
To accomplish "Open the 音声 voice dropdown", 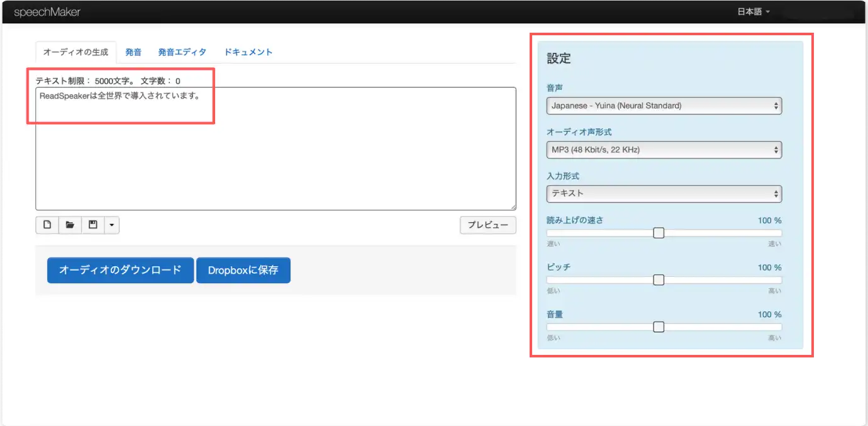I will [664, 106].
